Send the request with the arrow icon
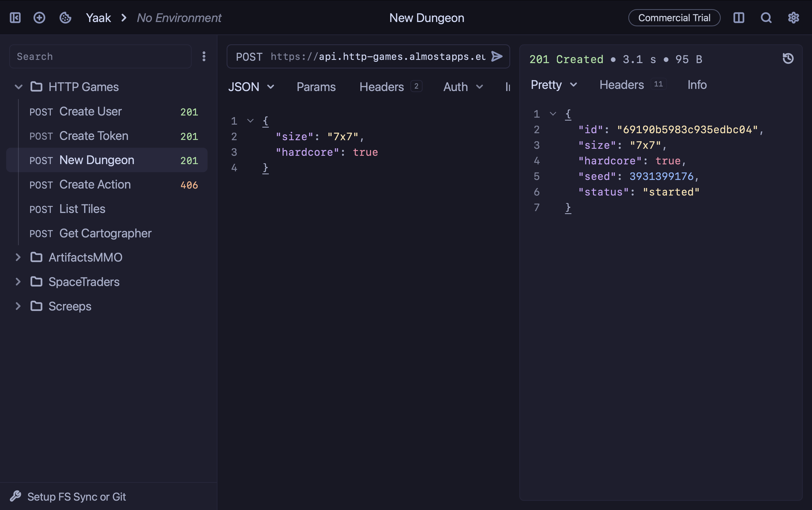Screen dimensions: 812x510 pos(497,56)
